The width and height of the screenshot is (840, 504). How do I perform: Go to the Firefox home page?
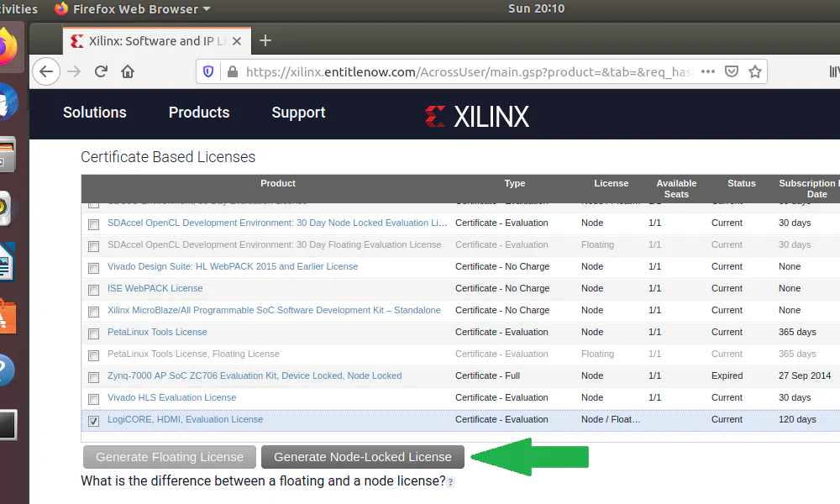tap(128, 71)
